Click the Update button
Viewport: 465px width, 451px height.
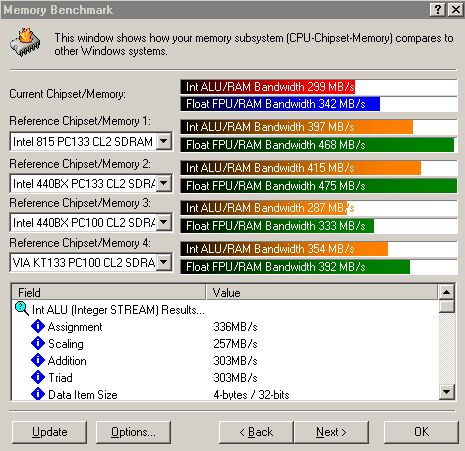pos(49,432)
